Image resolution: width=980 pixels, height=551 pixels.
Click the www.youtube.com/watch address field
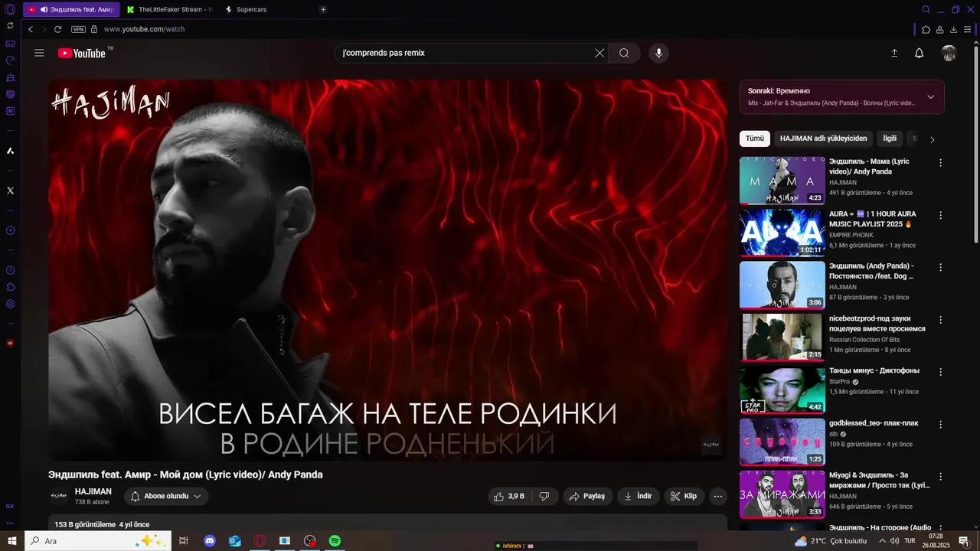144,29
